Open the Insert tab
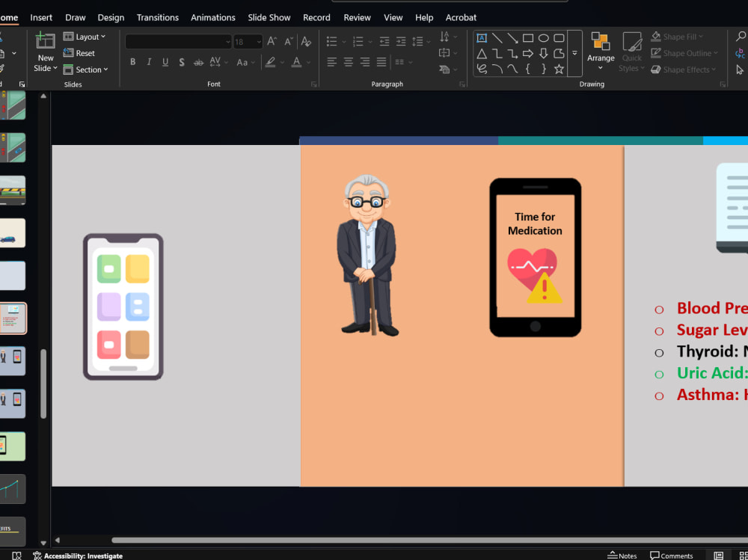Screen dimensions: 748x560 pyautogui.click(x=41, y=18)
